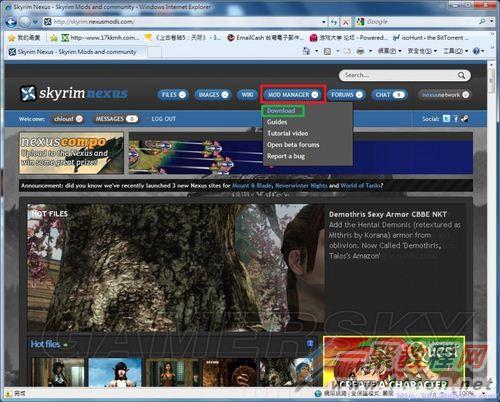Expand the address bar URL dropdown arrow
Viewport: 500px width, 402px height.
tap(324, 22)
